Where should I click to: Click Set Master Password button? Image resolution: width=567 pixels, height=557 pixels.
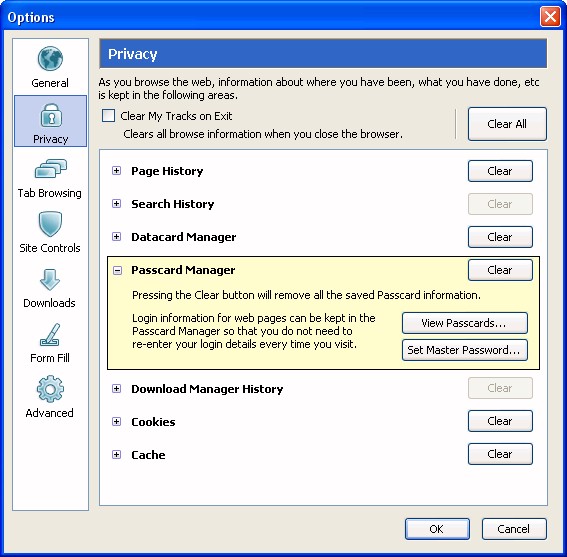coord(465,350)
